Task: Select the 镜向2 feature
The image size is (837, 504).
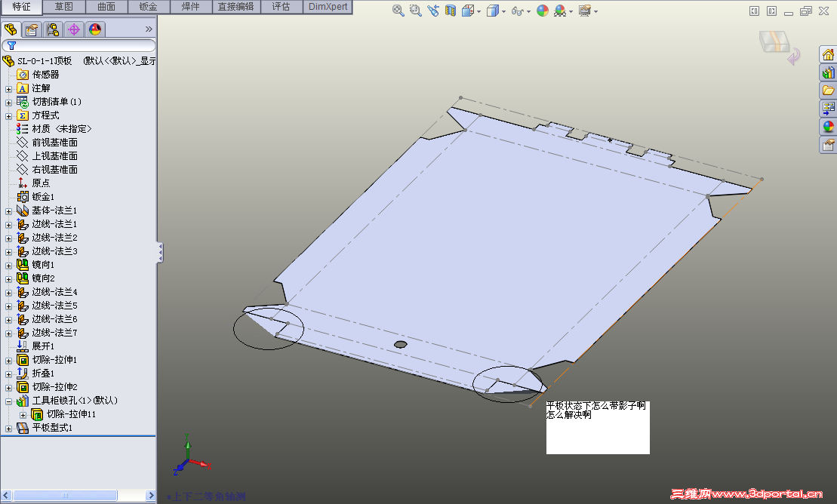Action: [43, 278]
